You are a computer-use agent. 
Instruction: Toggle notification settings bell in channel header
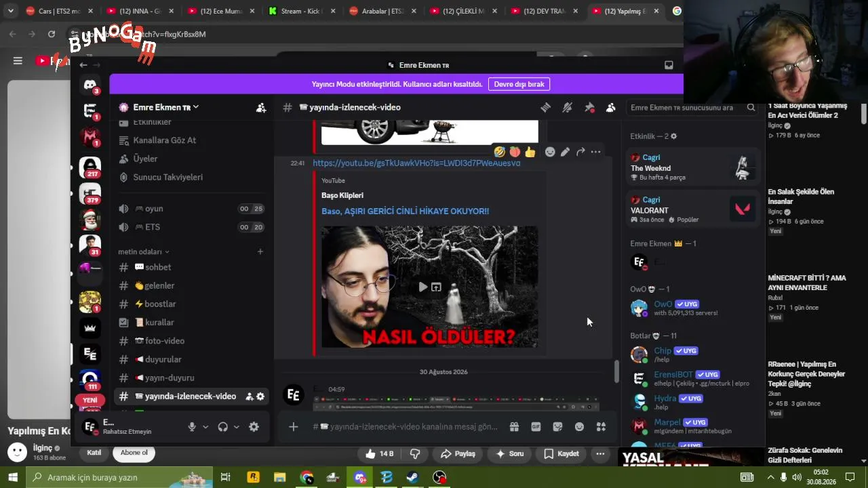click(568, 108)
